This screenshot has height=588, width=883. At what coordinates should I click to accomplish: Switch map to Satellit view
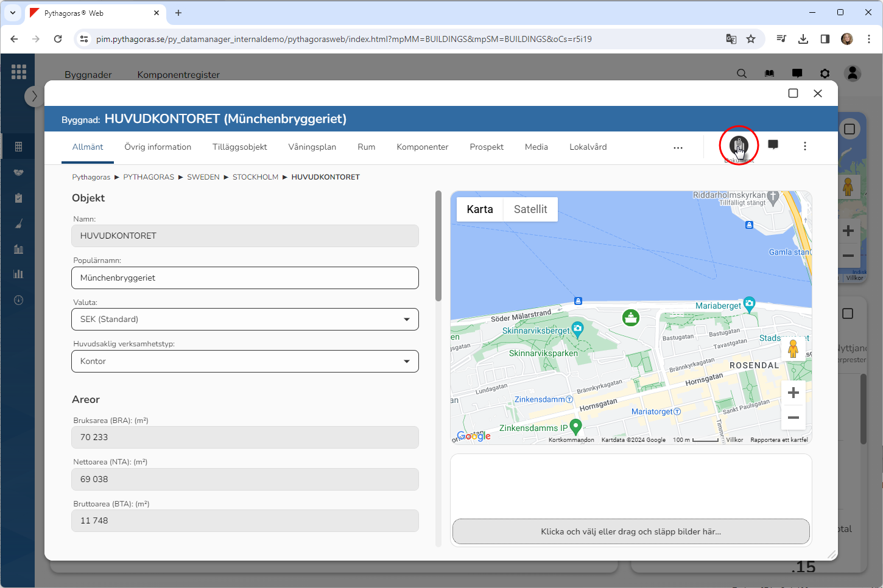[530, 209]
